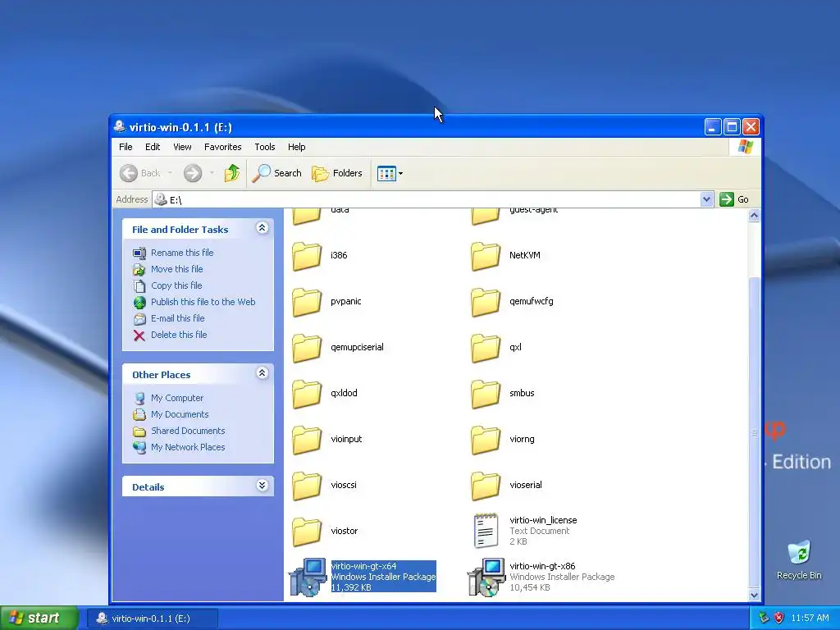The height and width of the screenshot is (630, 840).
Task: Go to My Network Places
Action: point(188,447)
